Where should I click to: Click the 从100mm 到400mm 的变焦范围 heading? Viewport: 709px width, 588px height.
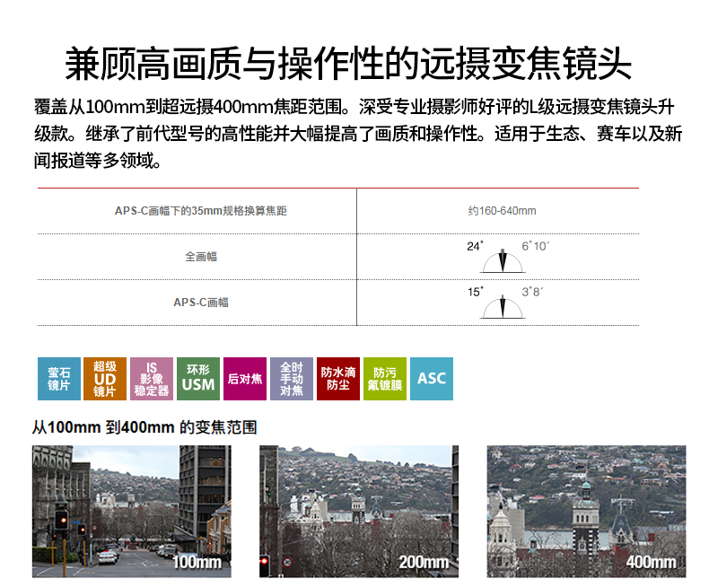click(144, 427)
